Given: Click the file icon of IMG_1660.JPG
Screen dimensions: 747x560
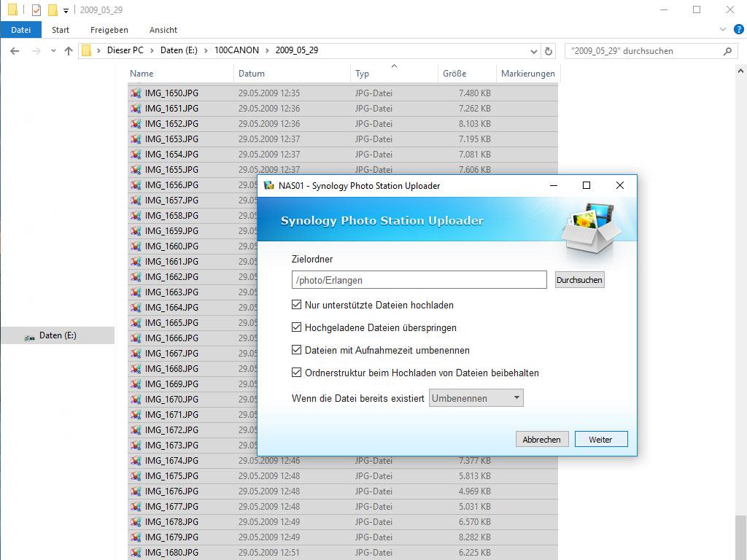Looking at the screenshot, I should 136,246.
